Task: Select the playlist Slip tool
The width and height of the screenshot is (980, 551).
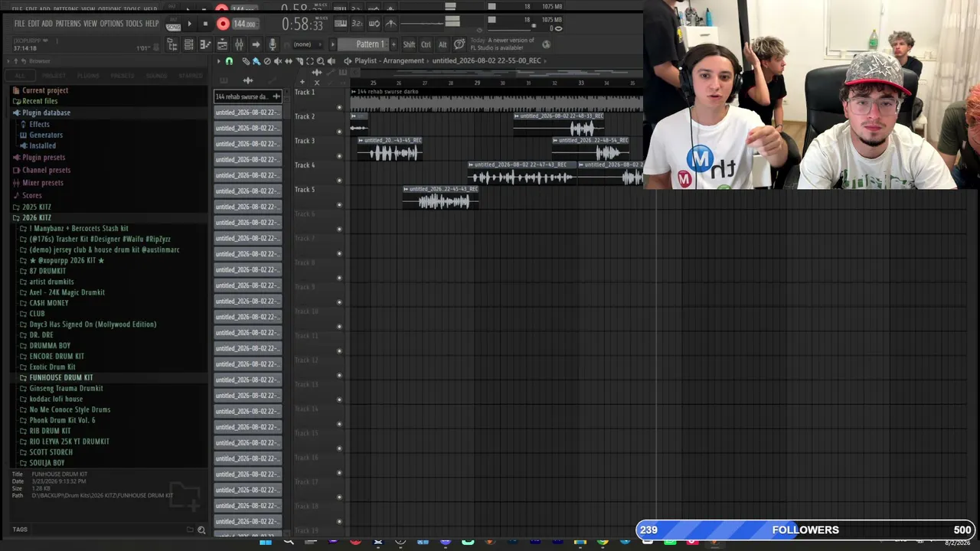Action: coord(289,61)
